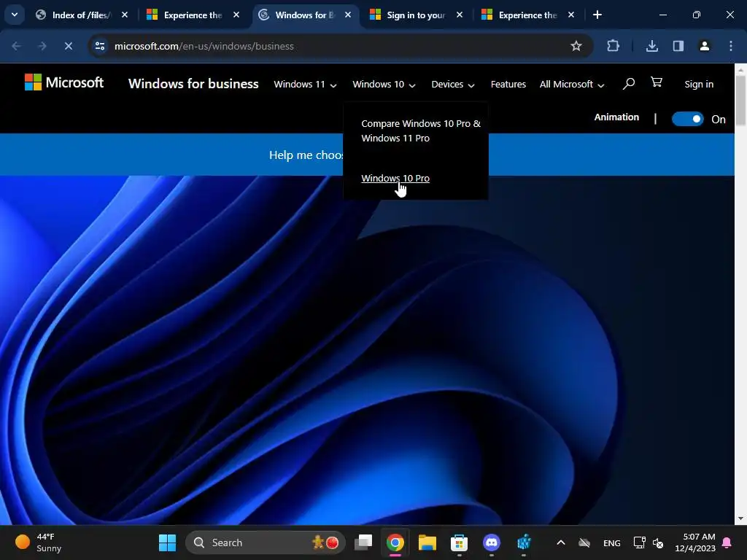Image resolution: width=747 pixels, height=560 pixels.
Task: Open the Windows Start button
Action: [x=167, y=542]
